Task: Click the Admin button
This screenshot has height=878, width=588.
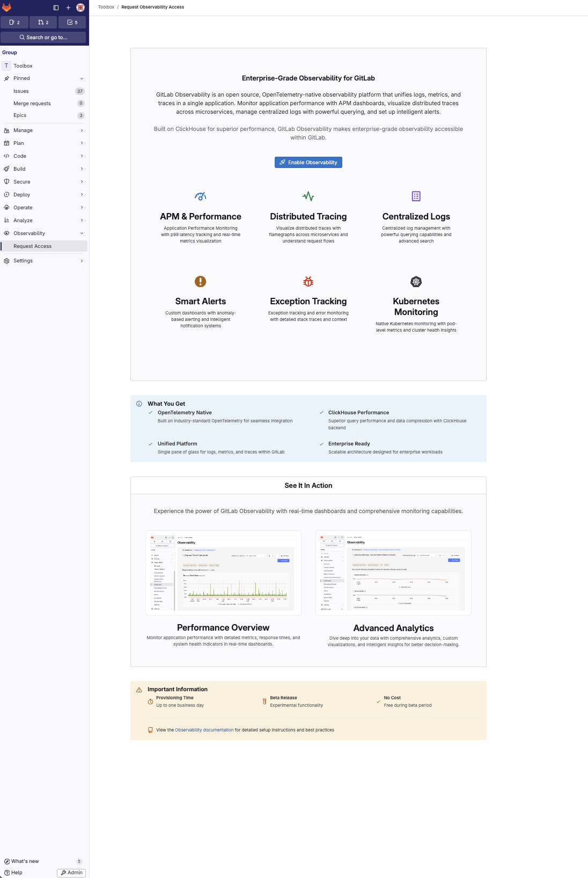Action: click(71, 873)
